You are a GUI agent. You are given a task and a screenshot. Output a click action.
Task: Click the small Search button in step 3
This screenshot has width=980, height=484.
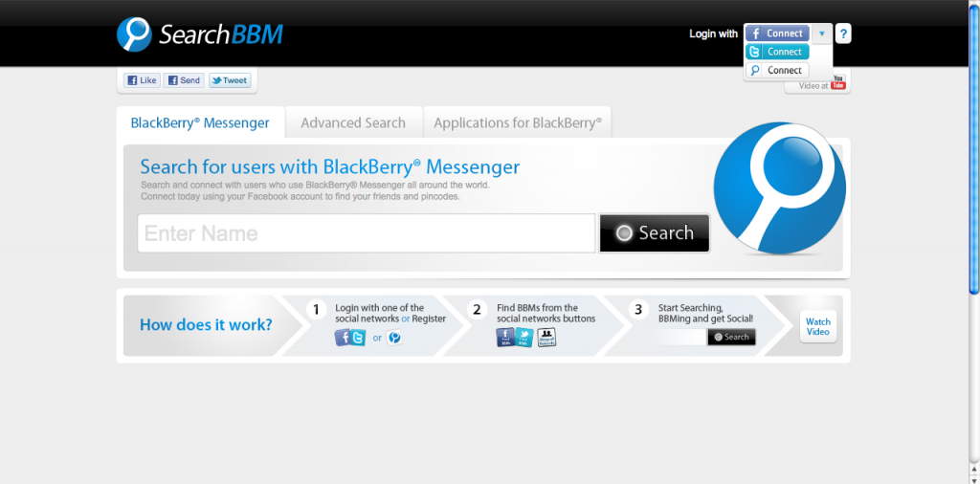pyautogui.click(x=731, y=338)
